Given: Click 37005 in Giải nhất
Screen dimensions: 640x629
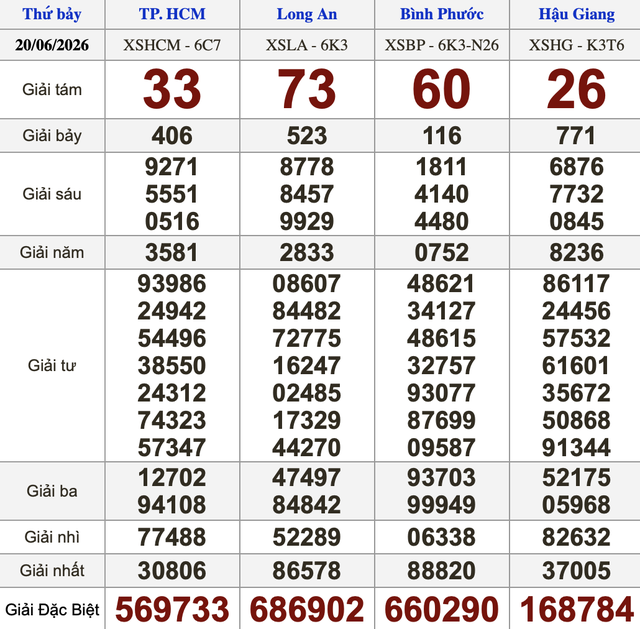Looking at the screenshot, I should pos(576,571).
